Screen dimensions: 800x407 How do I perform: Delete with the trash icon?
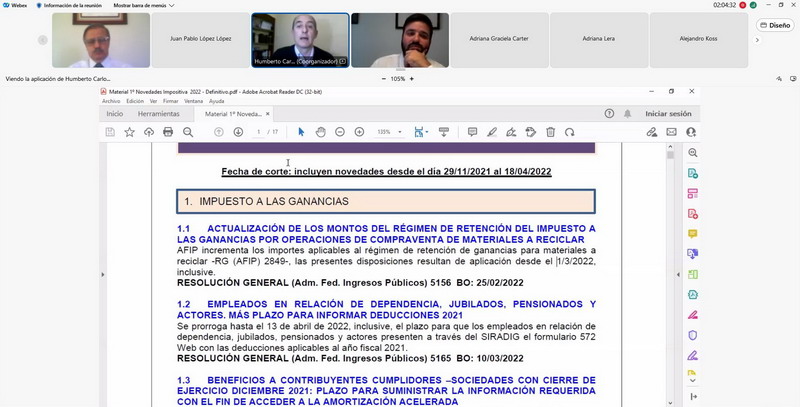(x=551, y=132)
